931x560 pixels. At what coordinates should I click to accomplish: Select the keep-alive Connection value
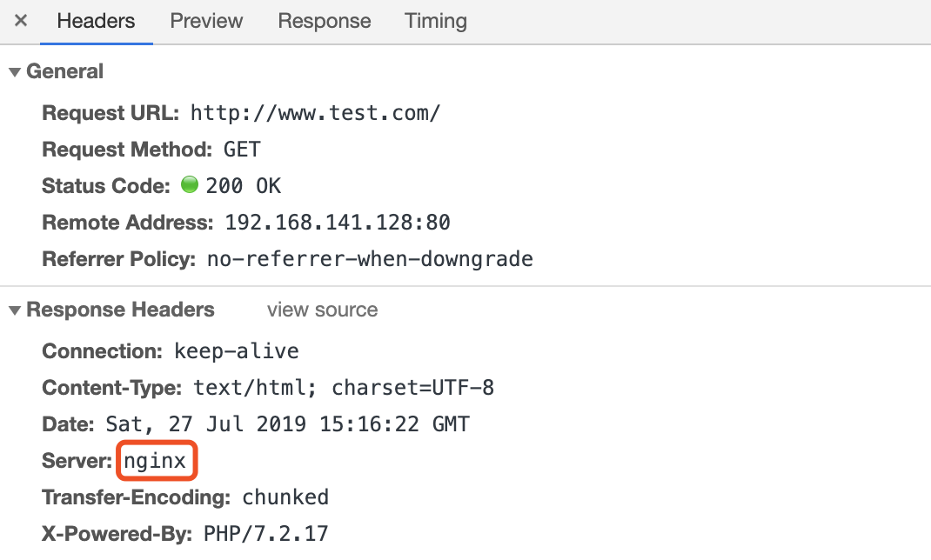point(237,351)
